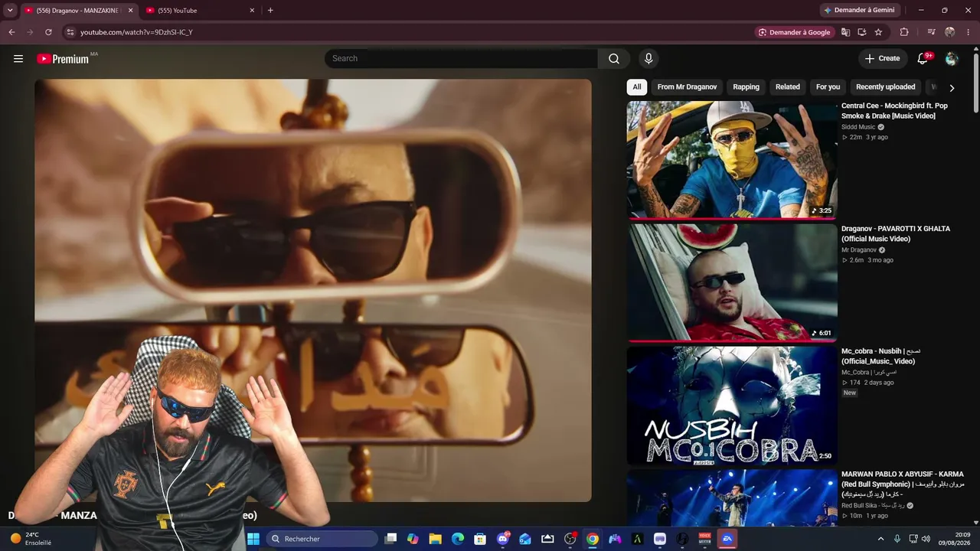
Task: Open media controls in Chrome toolbar
Action: tap(931, 32)
